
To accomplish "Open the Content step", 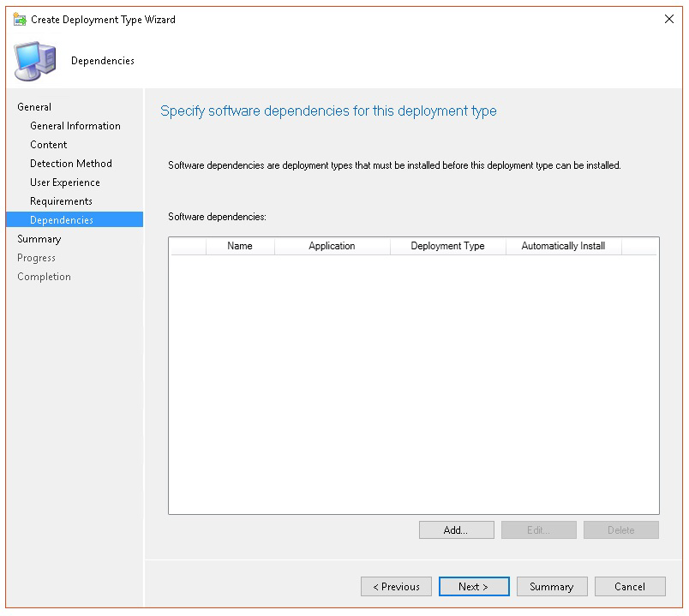I will [49, 145].
